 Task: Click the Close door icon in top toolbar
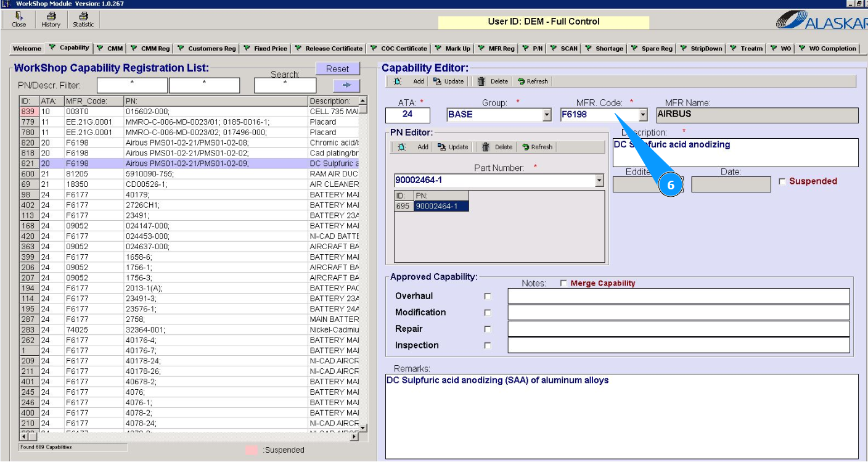19,16
